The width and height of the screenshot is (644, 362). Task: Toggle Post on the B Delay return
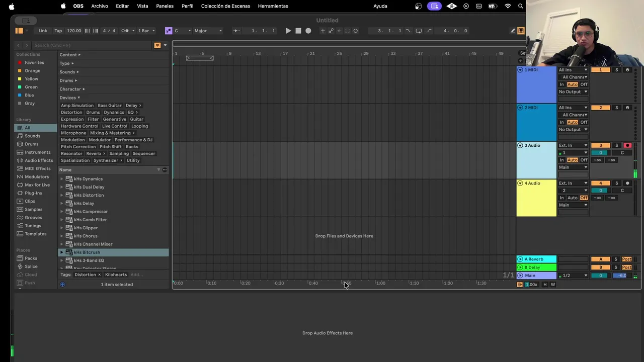pyautogui.click(x=626, y=267)
